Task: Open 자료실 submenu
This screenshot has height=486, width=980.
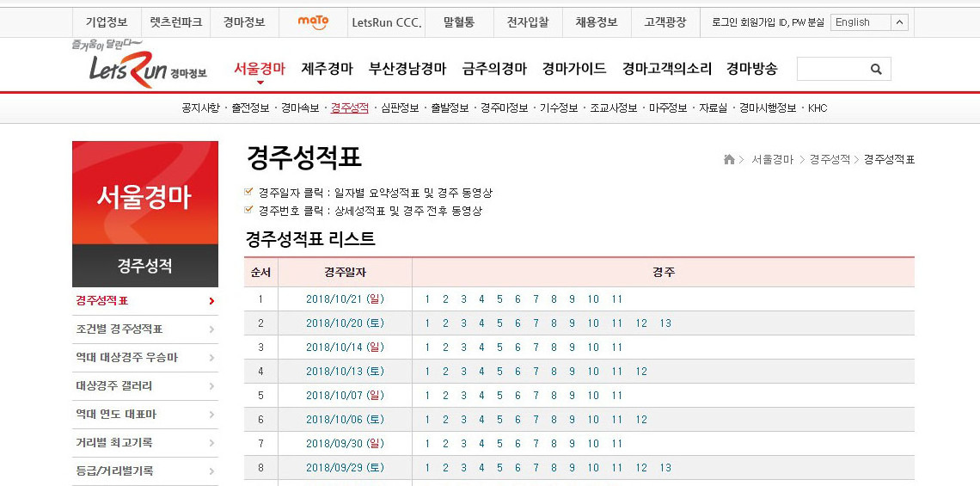Action: (x=714, y=108)
